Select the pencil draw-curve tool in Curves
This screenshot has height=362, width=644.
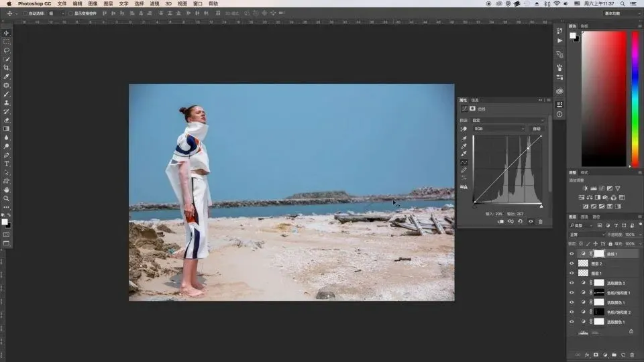pyautogui.click(x=464, y=170)
